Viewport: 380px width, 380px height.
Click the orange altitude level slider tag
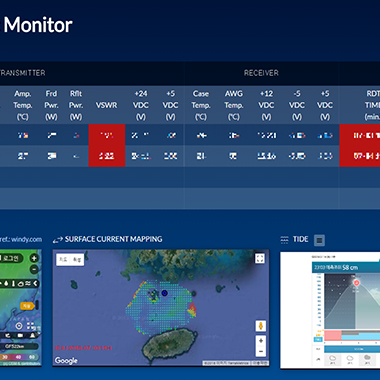point(27,306)
